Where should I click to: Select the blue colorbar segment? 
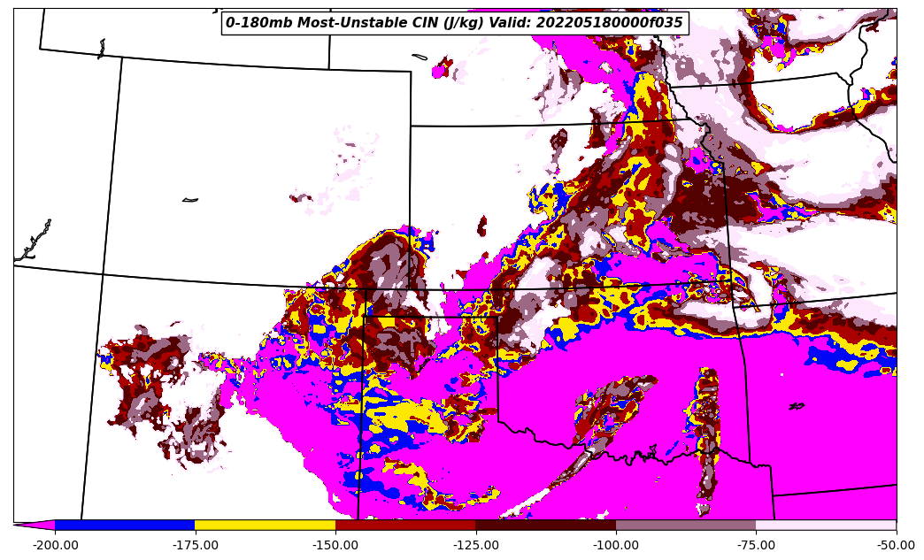click(125, 525)
